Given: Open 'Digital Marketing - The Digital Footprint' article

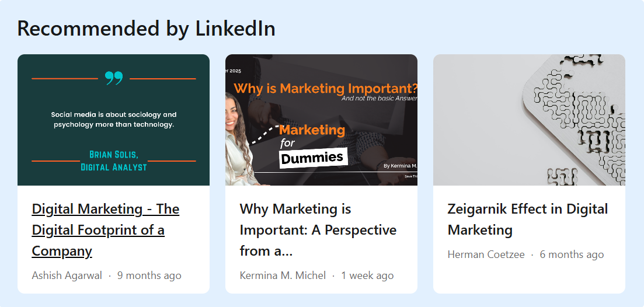Looking at the screenshot, I should pos(106,230).
